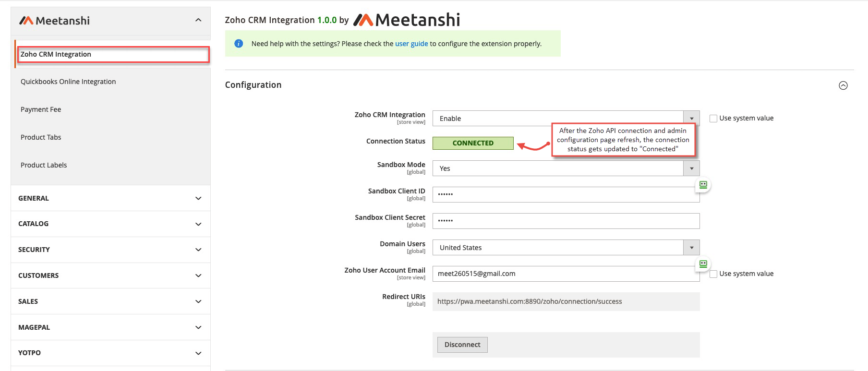
Task: Click the Domain Users label
Action: click(x=402, y=244)
